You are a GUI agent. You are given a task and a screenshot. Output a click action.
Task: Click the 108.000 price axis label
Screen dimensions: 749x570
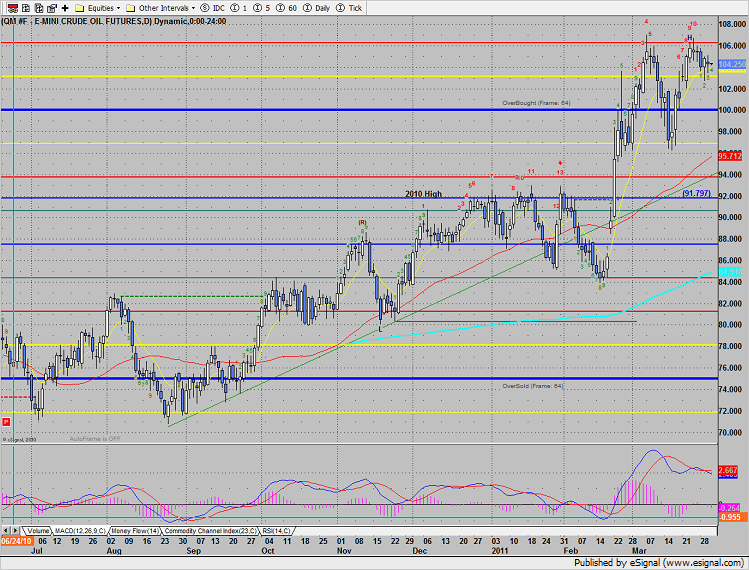pos(732,24)
